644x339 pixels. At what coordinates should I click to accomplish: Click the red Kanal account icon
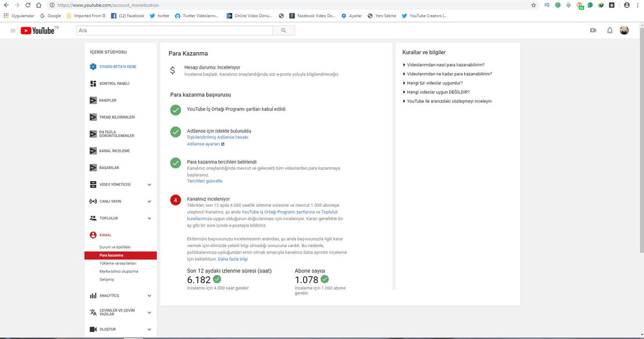93,235
